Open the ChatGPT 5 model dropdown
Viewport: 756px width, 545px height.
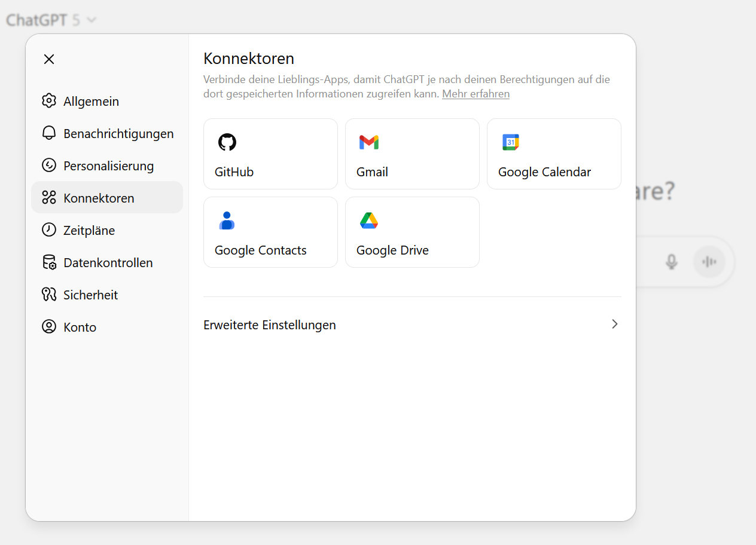tap(51, 20)
